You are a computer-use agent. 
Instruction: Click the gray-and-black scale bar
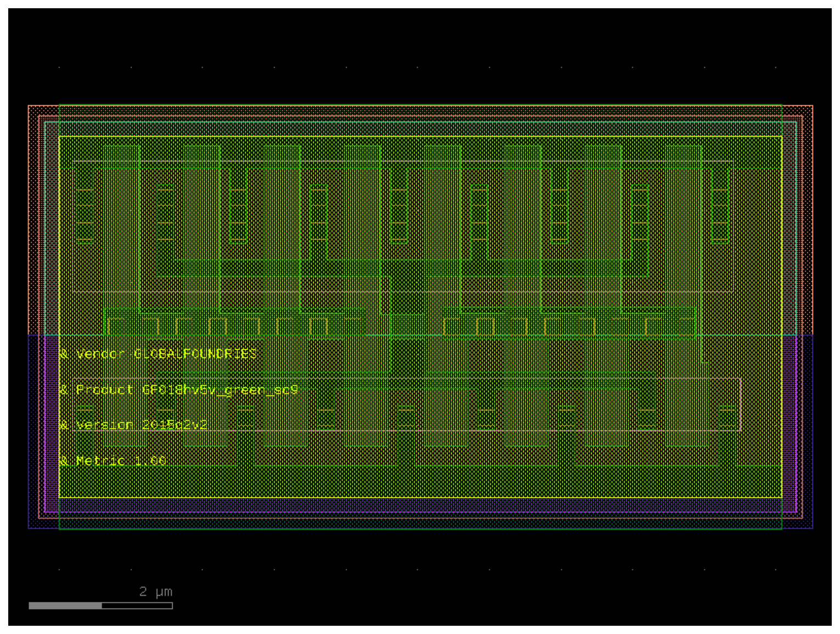[x=100, y=605]
